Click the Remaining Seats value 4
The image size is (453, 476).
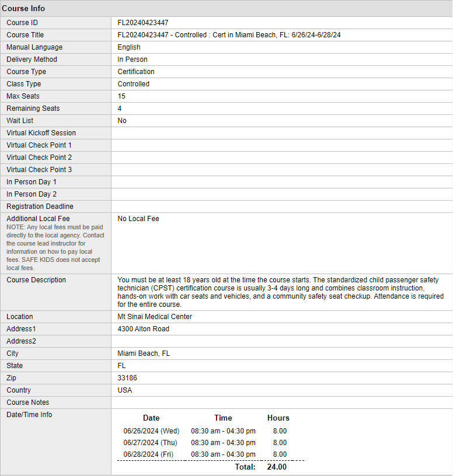[120, 108]
